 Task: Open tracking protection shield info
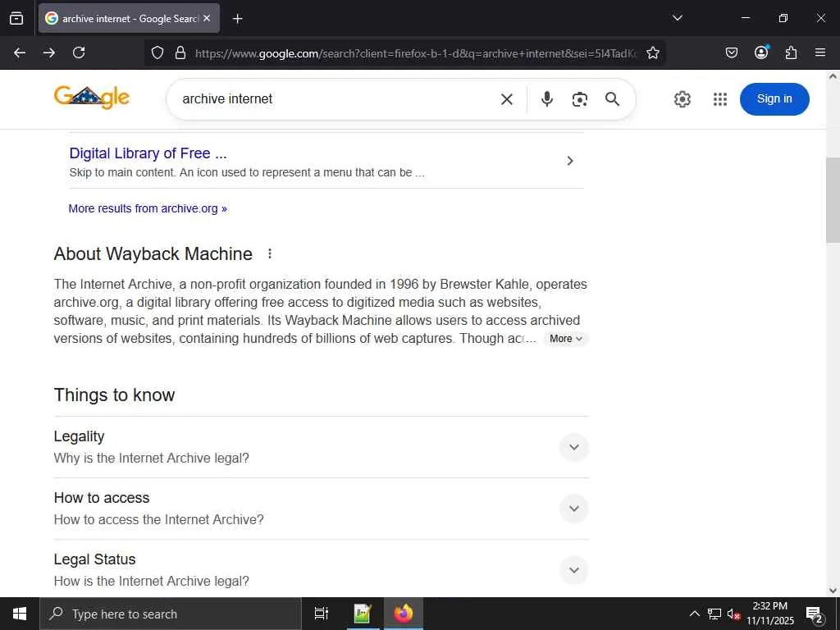pyautogui.click(x=157, y=52)
